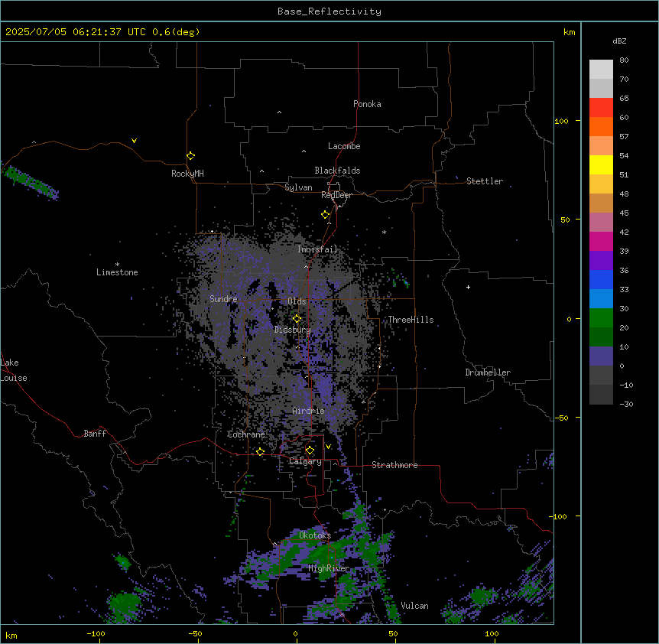
Task: Select the light gray 70–80 dBZ swatch
Action: click(601, 70)
